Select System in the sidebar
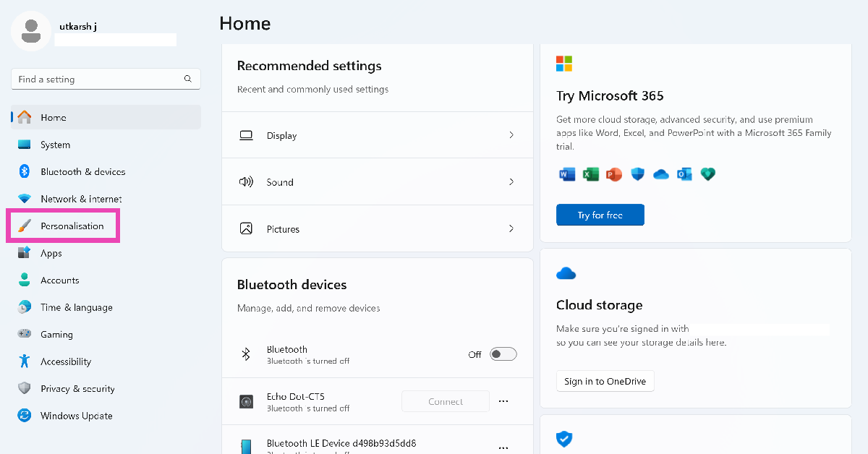Image resolution: width=868 pixels, height=454 pixels. (x=55, y=145)
